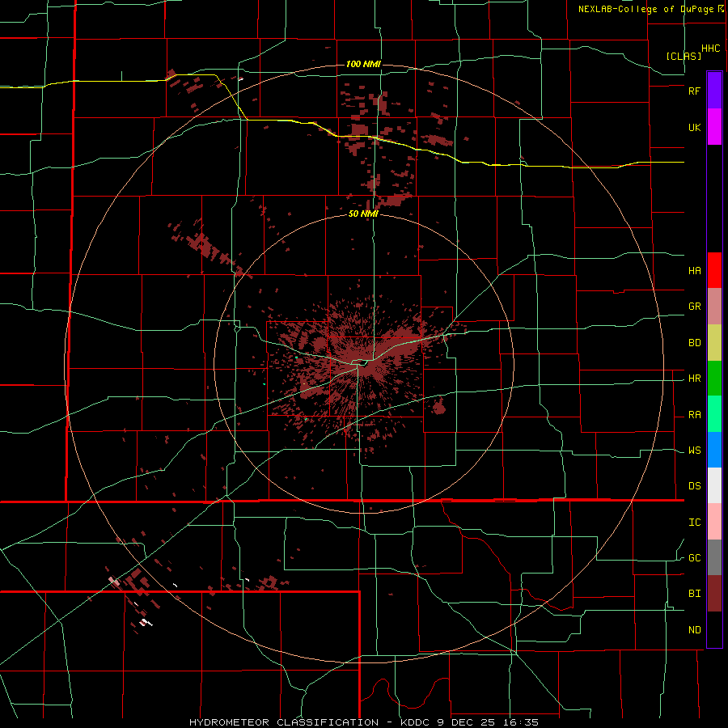Image resolution: width=728 pixels, height=728 pixels.
Task: Click the WS legend label
Action: (694, 451)
